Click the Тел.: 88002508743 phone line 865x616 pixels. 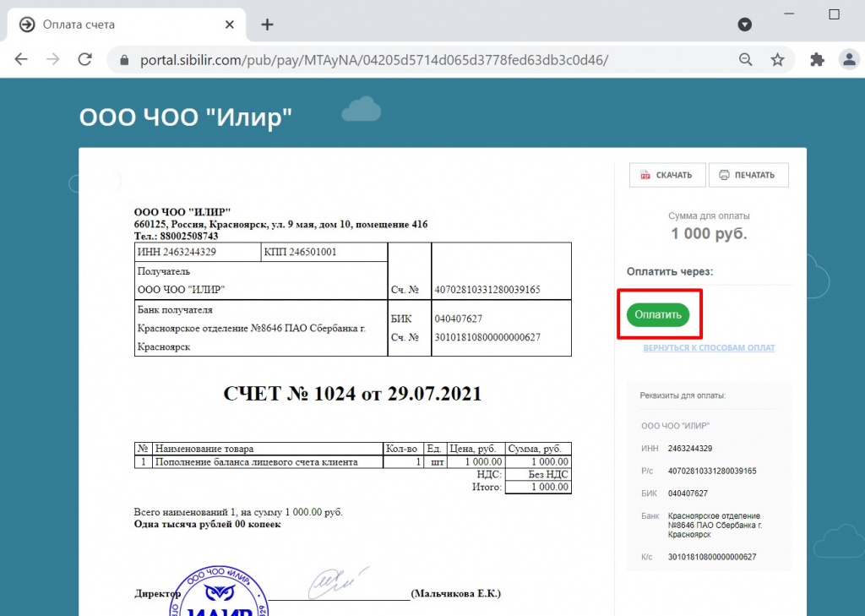[x=176, y=237]
